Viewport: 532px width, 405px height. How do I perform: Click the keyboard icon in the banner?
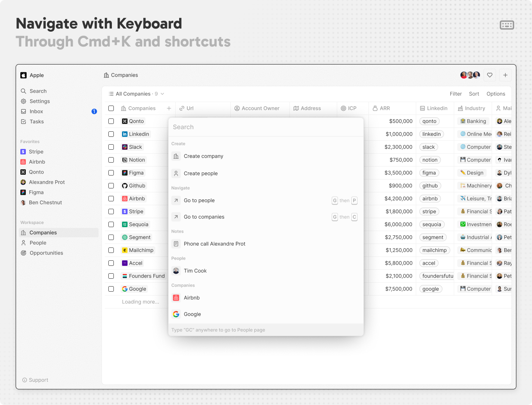point(507,25)
